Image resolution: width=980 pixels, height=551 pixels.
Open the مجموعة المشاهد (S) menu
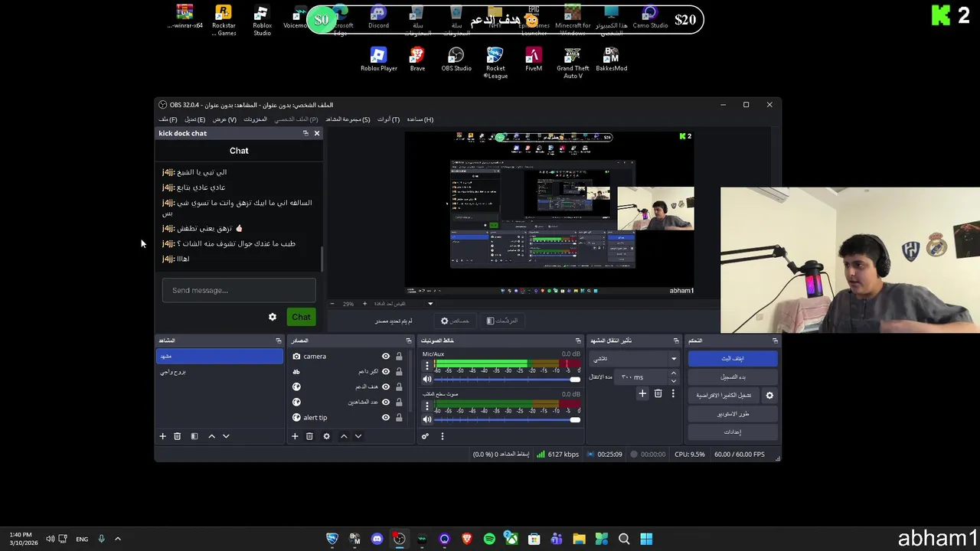pyautogui.click(x=348, y=119)
